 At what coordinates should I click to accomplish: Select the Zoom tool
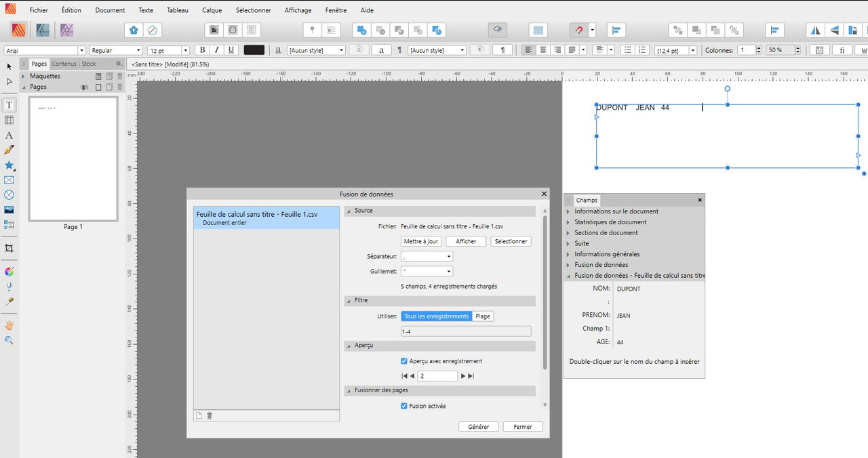pyautogui.click(x=9, y=340)
